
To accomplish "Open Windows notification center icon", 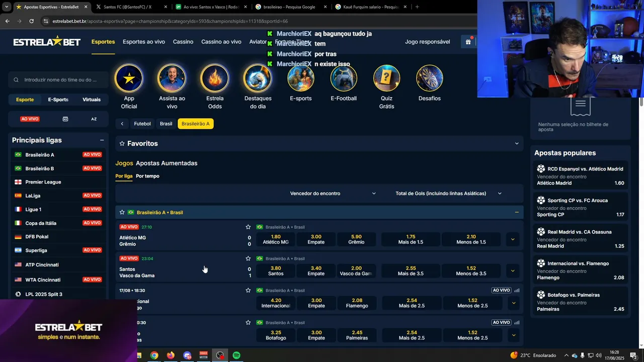I will [633, 355].
